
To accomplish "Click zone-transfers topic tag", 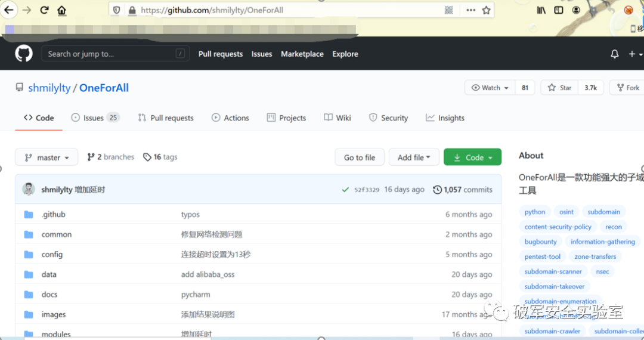I will (x=595, y=256).
